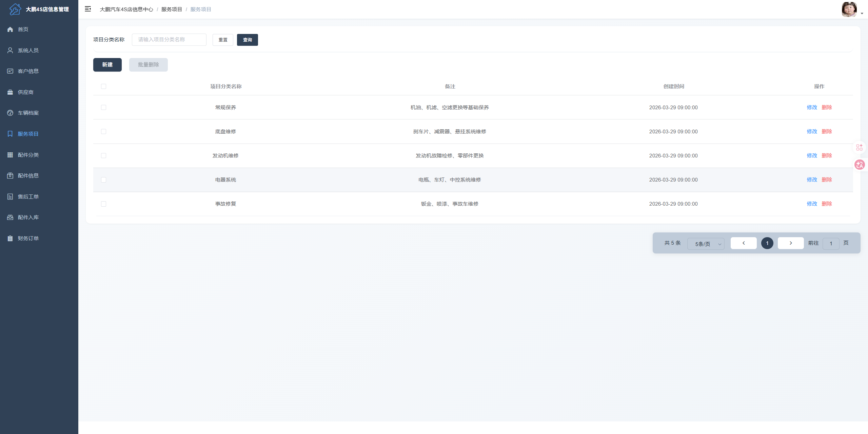Focus the 项目分类名称 search input
Screen dimensions: 868x434
click(x=169, y=40)
